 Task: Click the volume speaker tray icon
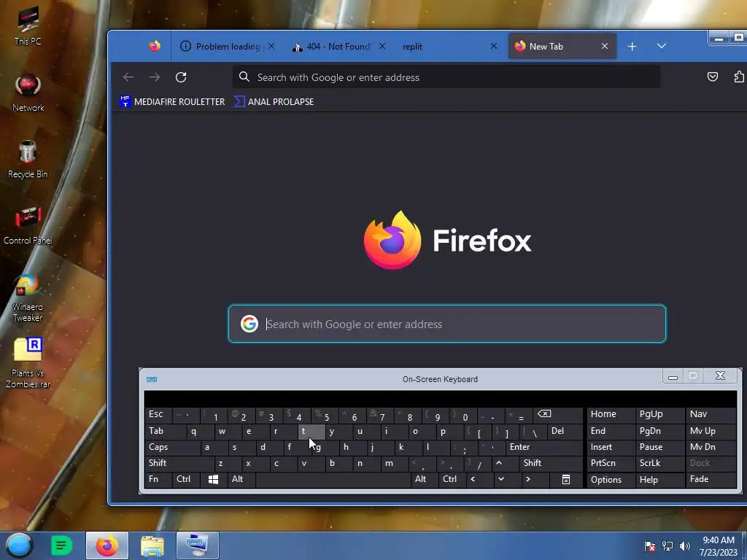684,546
